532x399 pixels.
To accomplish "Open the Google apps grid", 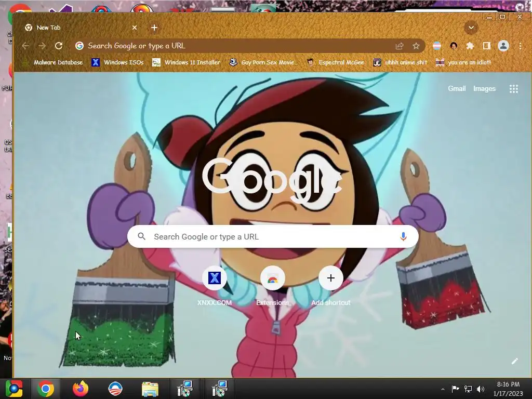I will tap(514, 89).
